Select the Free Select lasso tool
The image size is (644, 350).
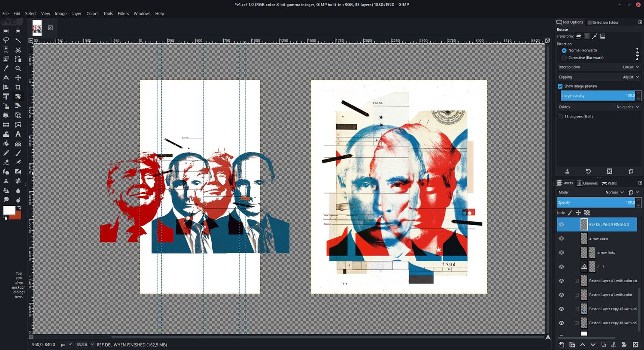[x=6, y=40]
